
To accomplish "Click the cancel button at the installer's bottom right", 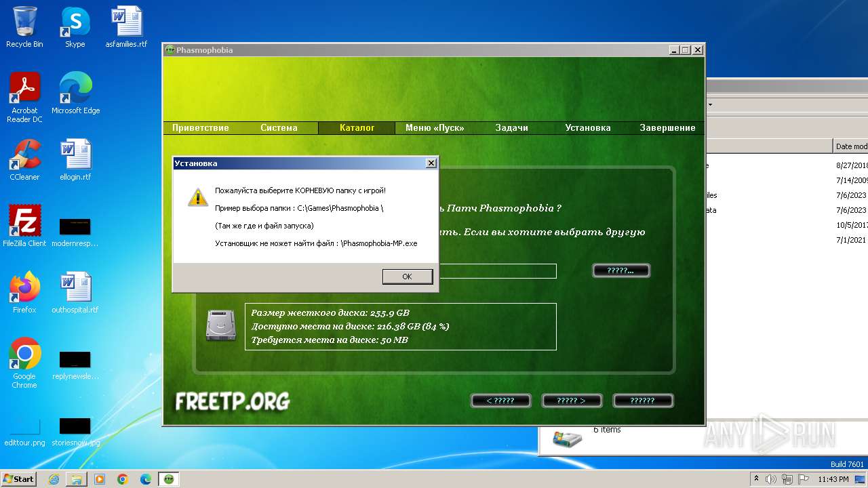I will click(642, 401).
